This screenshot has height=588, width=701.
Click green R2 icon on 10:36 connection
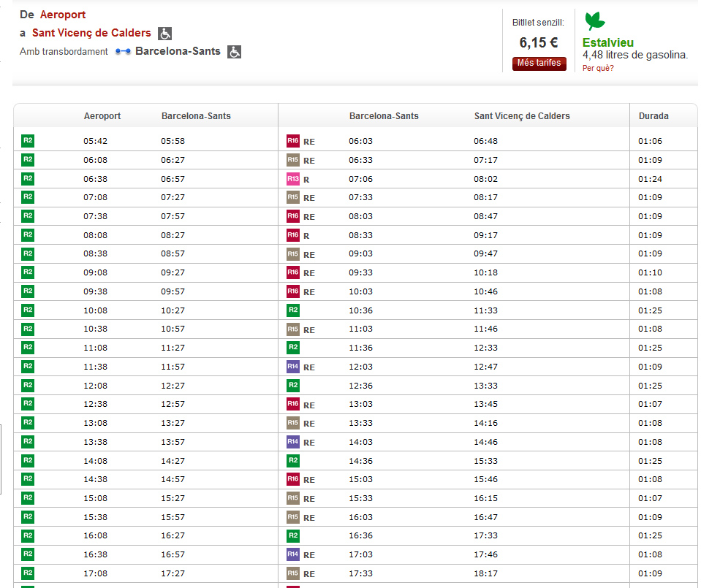coord(292,310)
